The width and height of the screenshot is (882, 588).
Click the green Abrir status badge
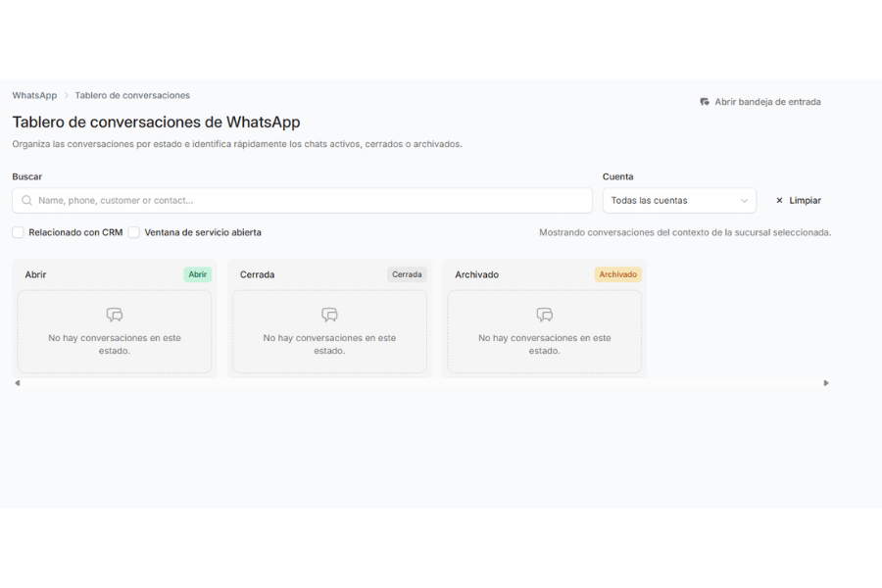[x=197, y=274]
